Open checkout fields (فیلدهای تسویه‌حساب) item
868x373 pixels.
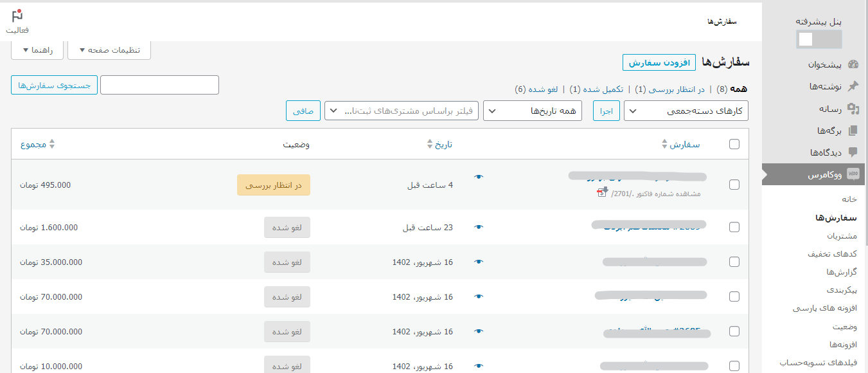click(819, 362)
